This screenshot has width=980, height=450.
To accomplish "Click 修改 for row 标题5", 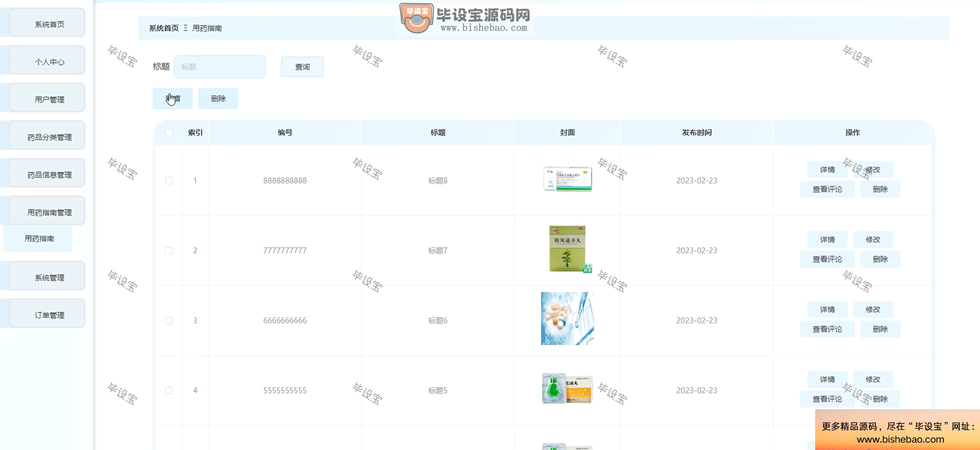I will tap(873, 380).
